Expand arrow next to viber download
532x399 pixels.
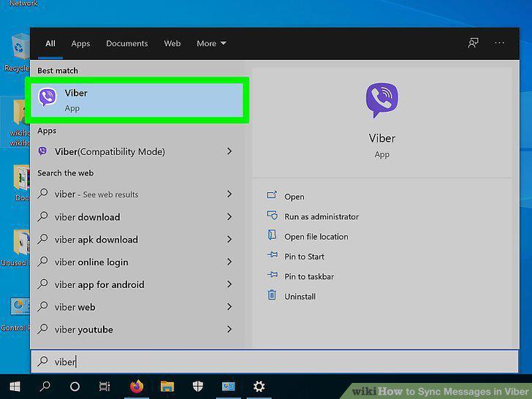click(229, 217)
